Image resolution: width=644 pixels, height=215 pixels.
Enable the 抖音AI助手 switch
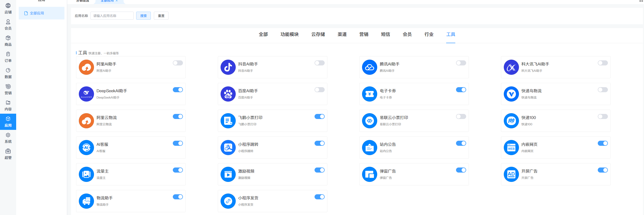coord(320,63)
